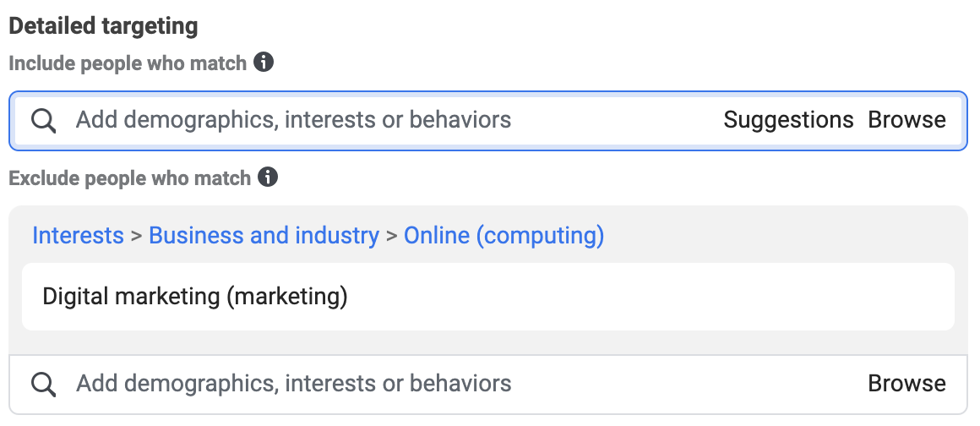Click the Detailed targeting heading
Viewport: 980px width, 426px height.
click(x=103, y=26)
